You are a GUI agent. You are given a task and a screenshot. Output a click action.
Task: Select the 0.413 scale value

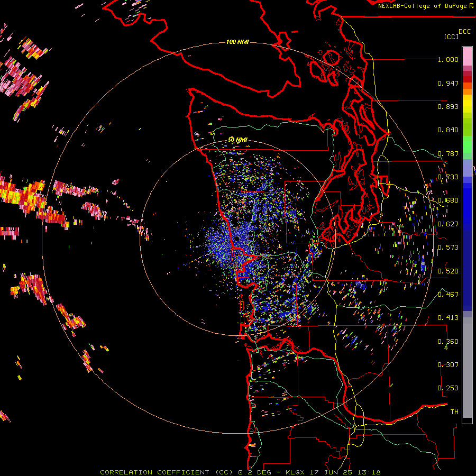(448, 318)
